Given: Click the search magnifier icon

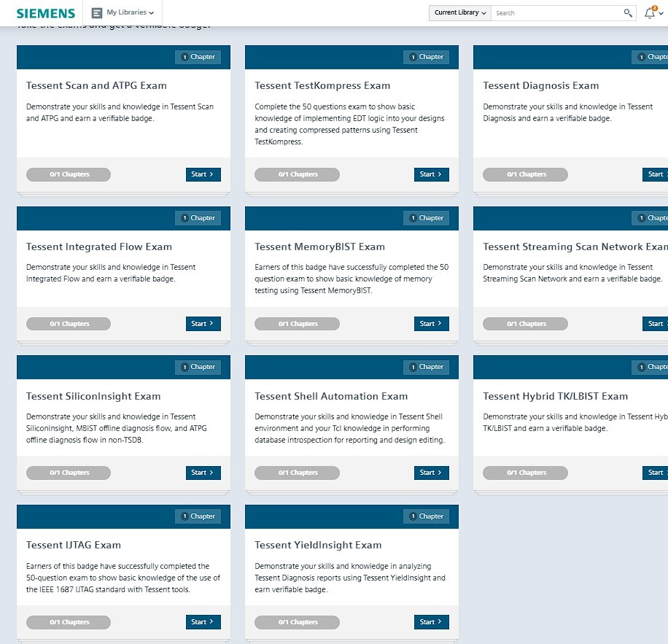Looking at the screenshot, I should pyautogui.click(x=628, y=13).
